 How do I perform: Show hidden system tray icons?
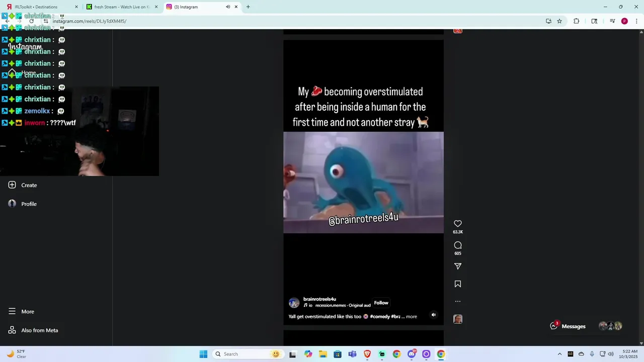[x=559, y=354]
